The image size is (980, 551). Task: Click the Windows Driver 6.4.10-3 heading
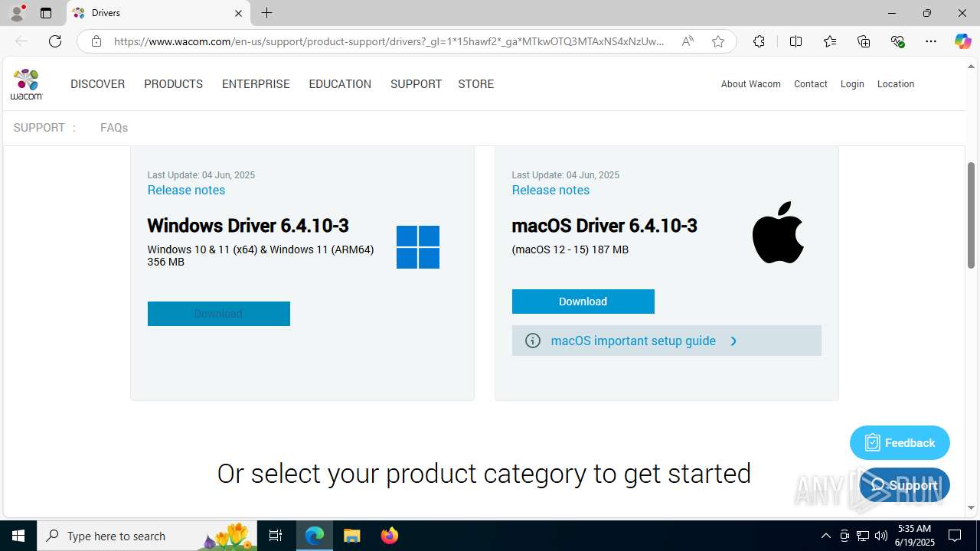click(248, 226)
